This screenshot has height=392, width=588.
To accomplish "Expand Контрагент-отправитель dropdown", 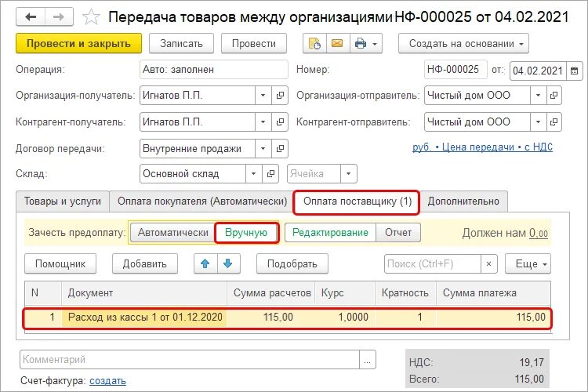I will pyautogui.click(x=538, y=122).
